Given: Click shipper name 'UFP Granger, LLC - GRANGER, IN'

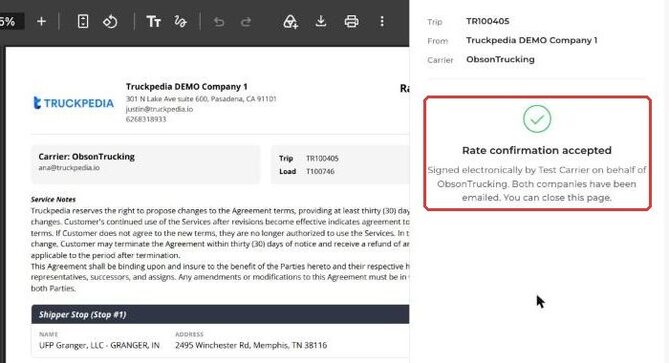Looking at the screenshot, I should [99, 345].
